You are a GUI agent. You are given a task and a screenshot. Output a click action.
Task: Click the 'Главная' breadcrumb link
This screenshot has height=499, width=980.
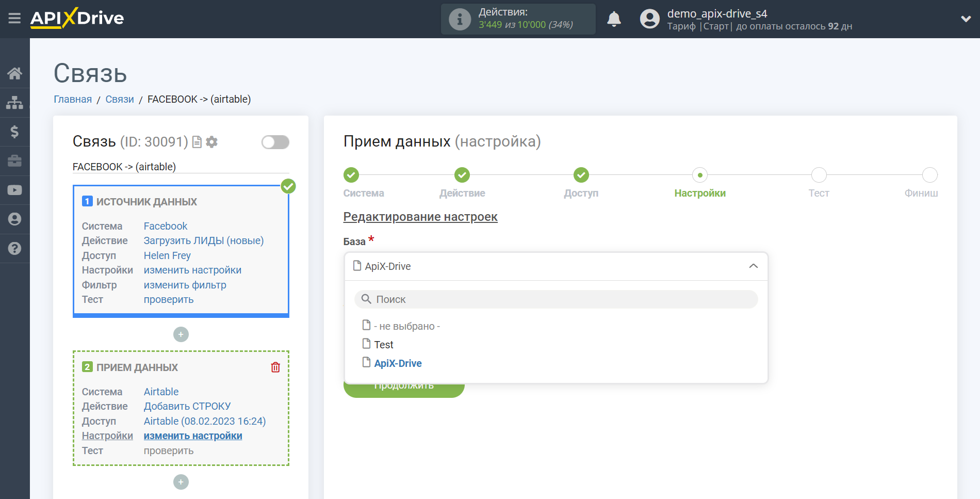(x=73, y=99)
